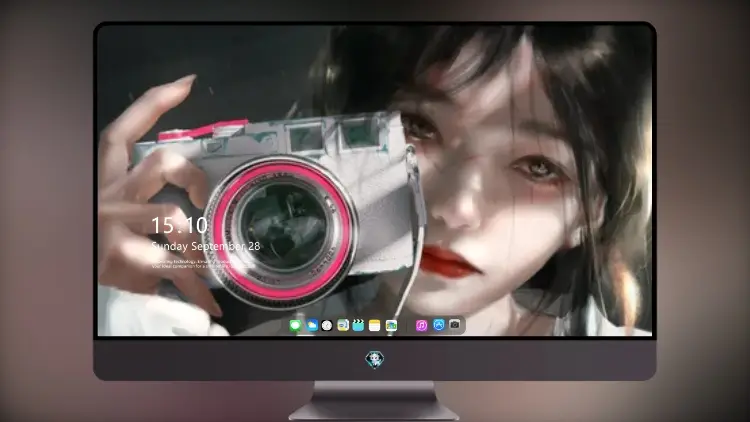Open the green Messages app in dock
This screenshot has width=750, height=422.
pyautogui.click(x=296, y=326)
